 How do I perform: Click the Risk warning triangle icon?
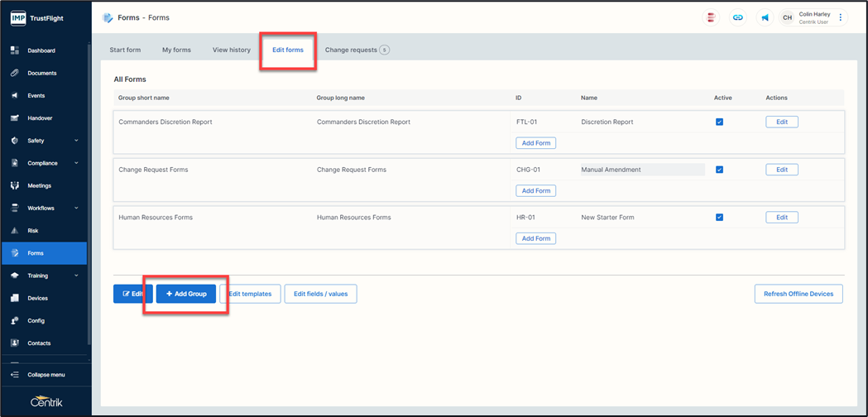[15, 231]
